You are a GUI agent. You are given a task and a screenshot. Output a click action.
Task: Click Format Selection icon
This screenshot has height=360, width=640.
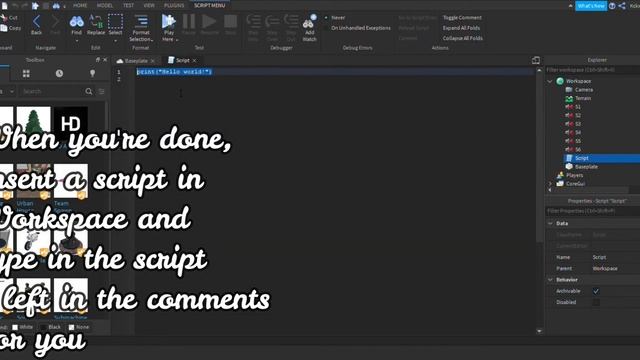[141, 21]
